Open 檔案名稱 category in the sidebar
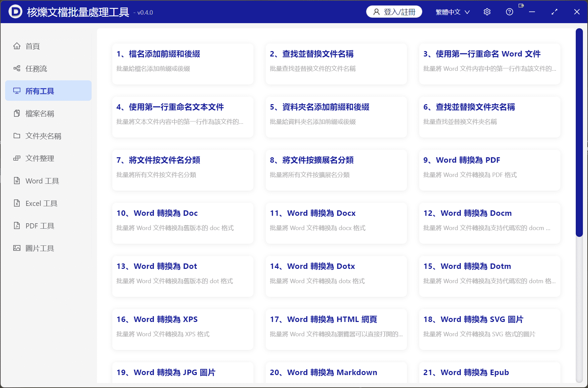 pos(48,113)
